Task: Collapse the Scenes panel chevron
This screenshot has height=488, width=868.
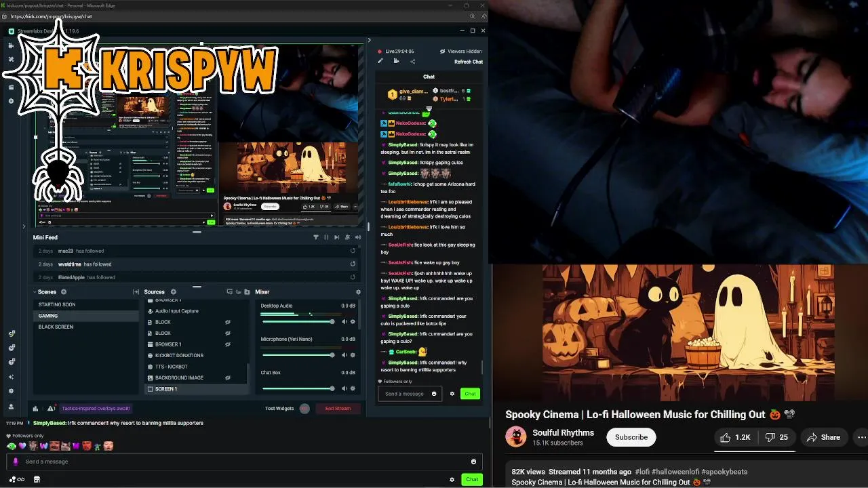Action: (35, 292)
